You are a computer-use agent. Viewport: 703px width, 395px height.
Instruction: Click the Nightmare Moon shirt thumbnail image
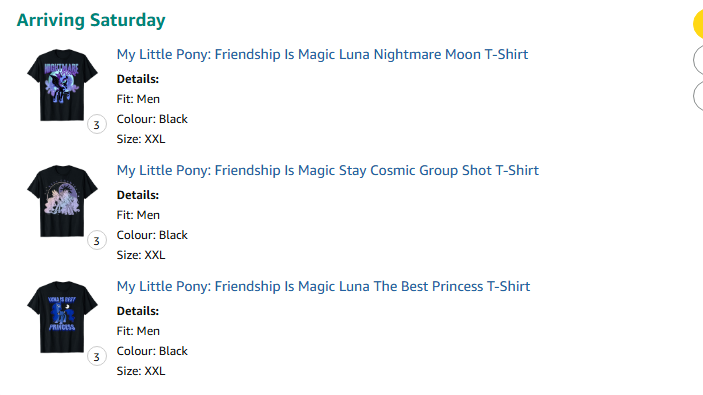(62, 85)
